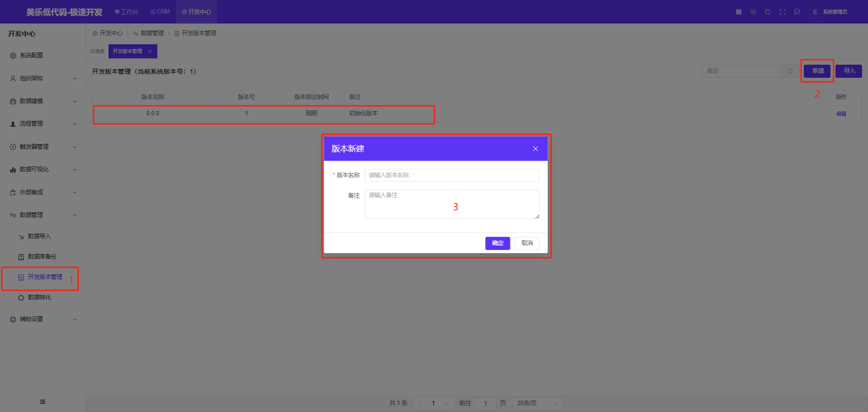
Task: Expand the 数据建模 sidebar menu
Action: [43, 101]
